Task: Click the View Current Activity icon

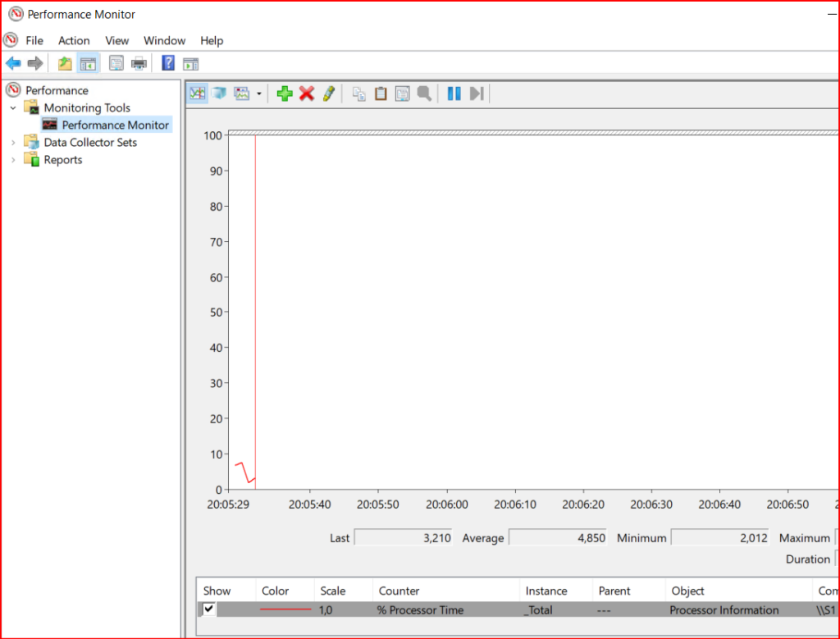Action: pyautogui.click(x=198, y=94)
